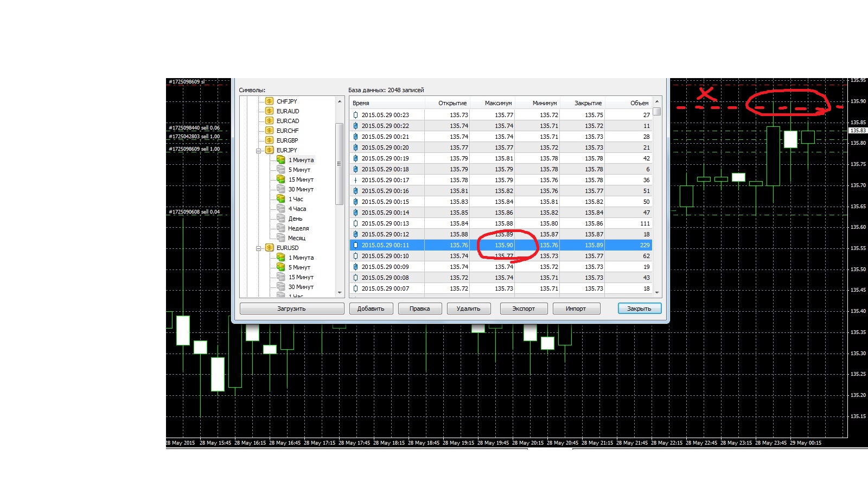Select the 2015.05.29 00:20 record time
Screen dimensions: 868x488
coord(385,147)
